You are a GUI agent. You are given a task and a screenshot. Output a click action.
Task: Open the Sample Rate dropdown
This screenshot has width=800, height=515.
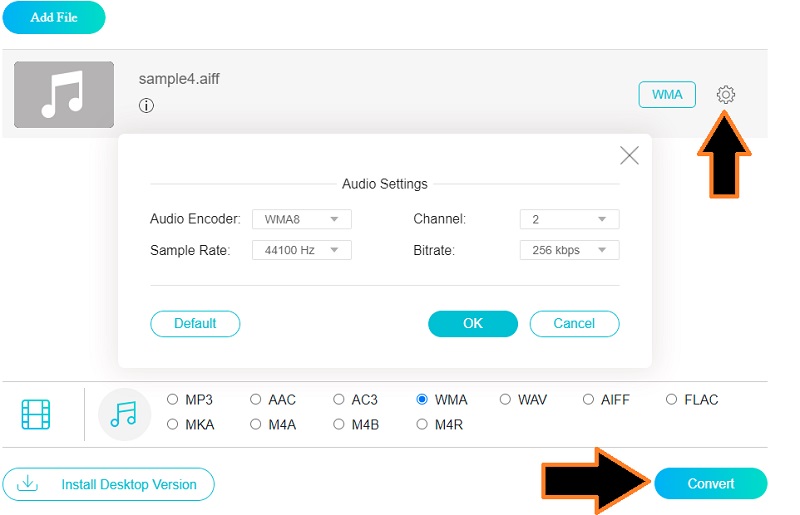(301, 250)
